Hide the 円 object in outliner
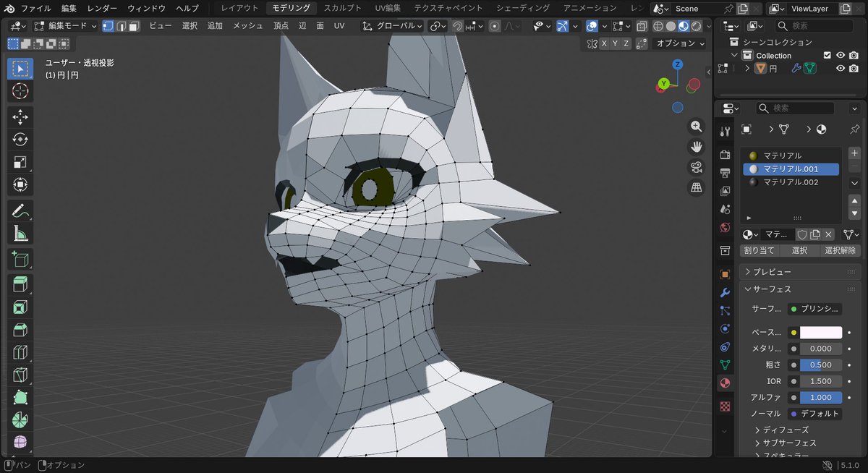The height and width of the screenshot is (473, 868). pos(841,68)
